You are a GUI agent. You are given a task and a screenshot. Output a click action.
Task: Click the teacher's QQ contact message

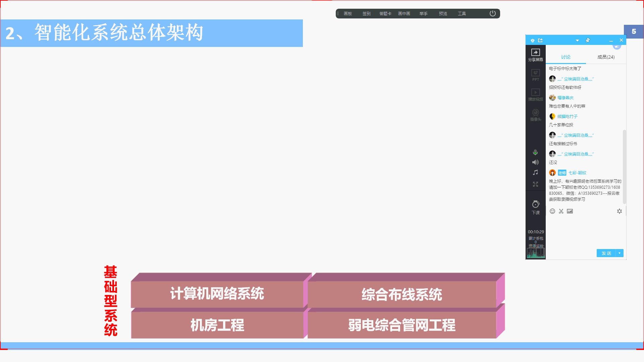585,190
